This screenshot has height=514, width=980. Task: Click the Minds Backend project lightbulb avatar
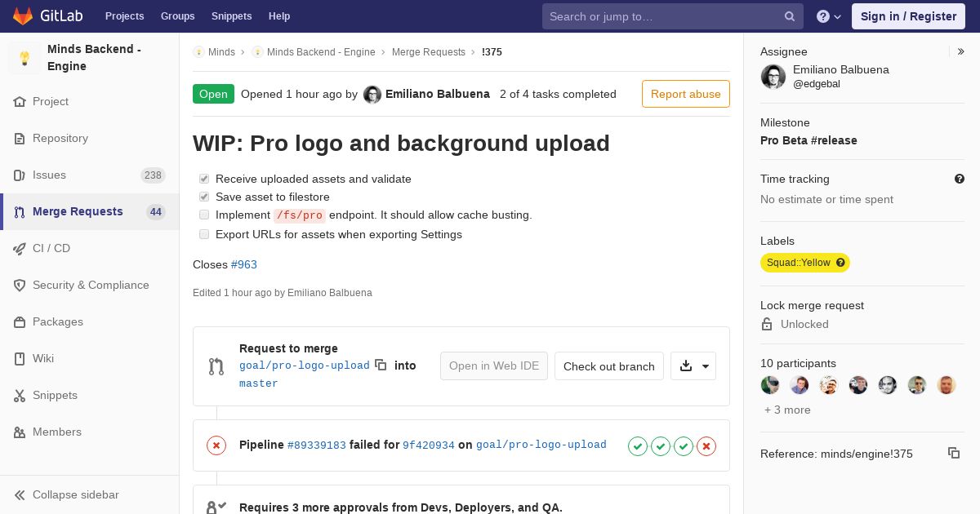pos(24,58)
